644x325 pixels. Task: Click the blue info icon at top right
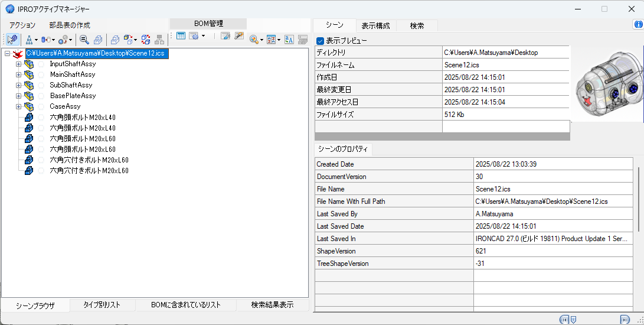(638, 24)
